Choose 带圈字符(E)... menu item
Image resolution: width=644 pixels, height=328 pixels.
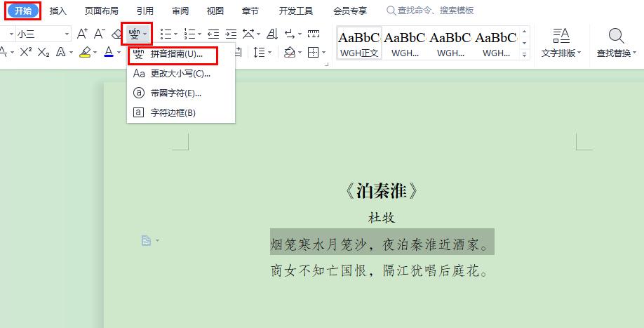(181, 93)
